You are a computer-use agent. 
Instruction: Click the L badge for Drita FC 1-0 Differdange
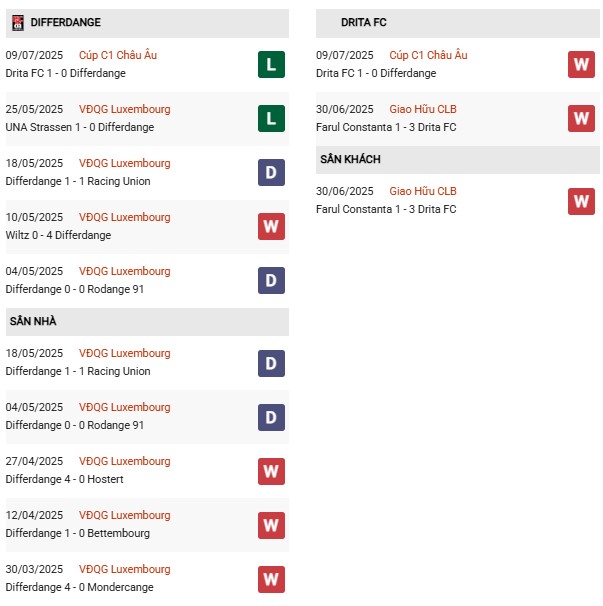[x=271, y=65]
